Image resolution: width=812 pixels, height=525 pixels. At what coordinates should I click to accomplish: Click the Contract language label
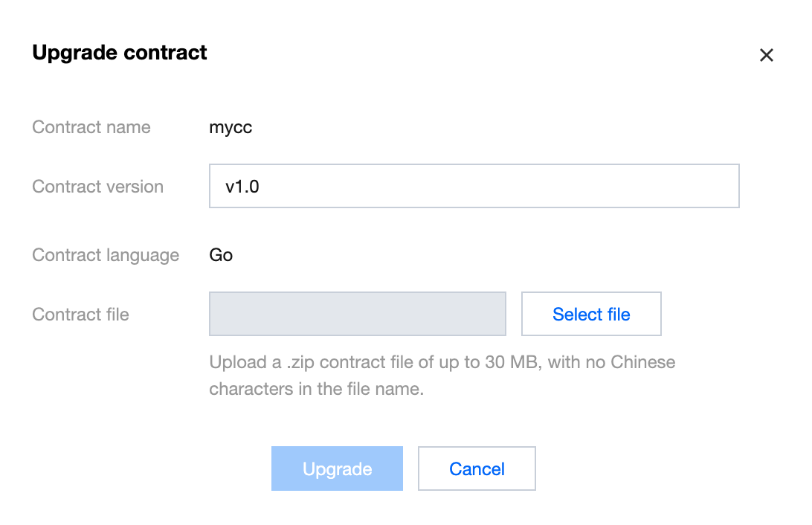(x=106, y=255)
